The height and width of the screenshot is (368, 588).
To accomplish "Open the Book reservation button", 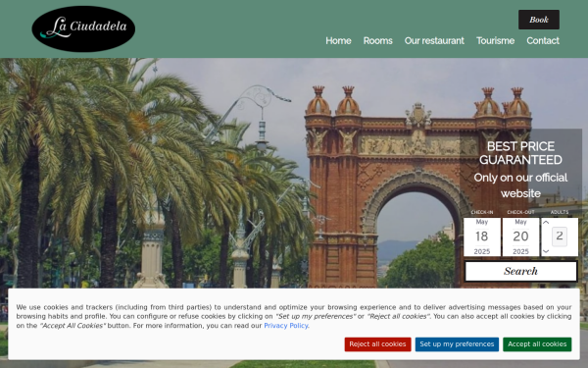I will pos(538,20).
